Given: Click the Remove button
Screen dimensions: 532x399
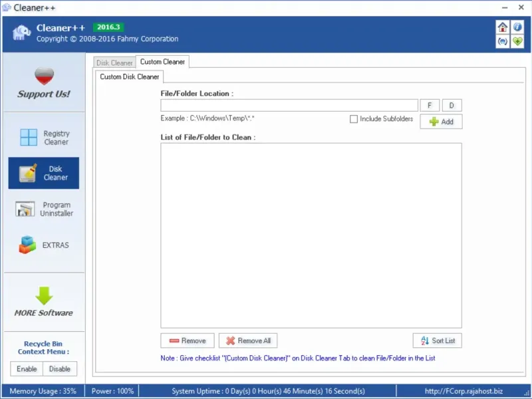Looking at the screenshot, I should pos(188,340).
